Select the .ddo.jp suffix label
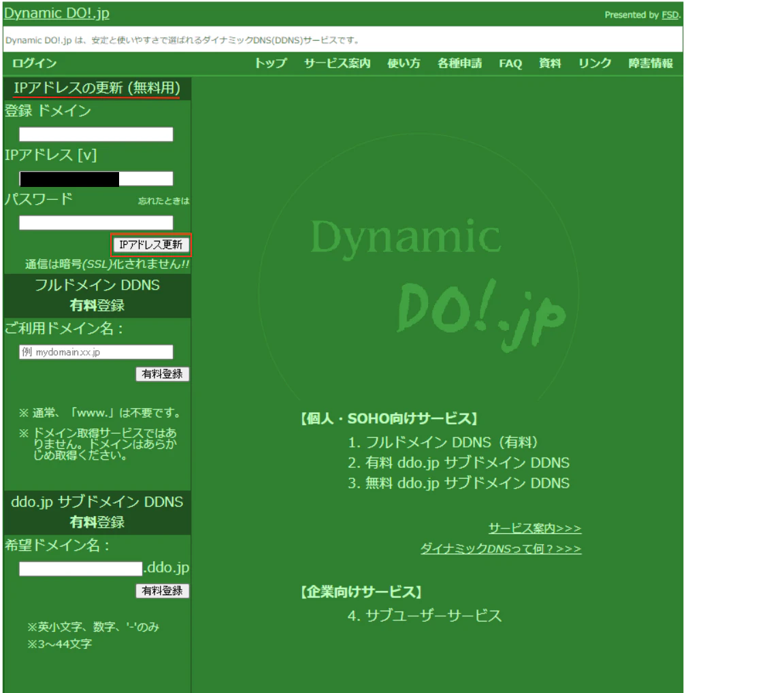 coord(167,568)
